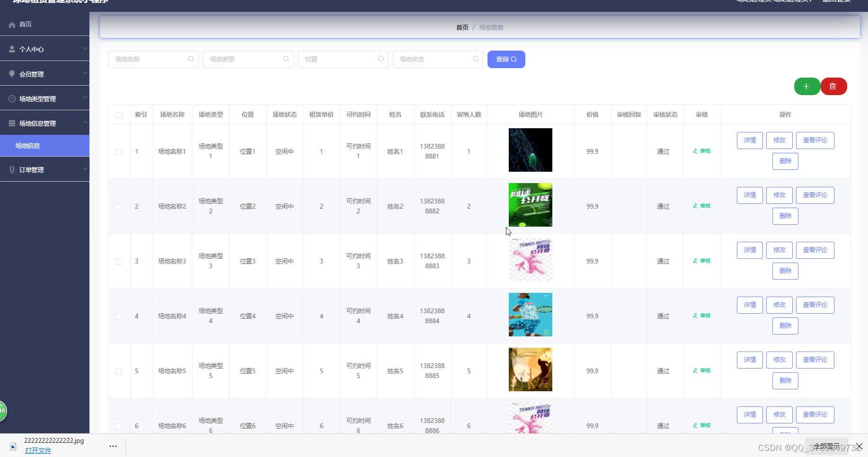
Task: Check the checkbox for 场地名称5 row
Action: coord(119,371)
